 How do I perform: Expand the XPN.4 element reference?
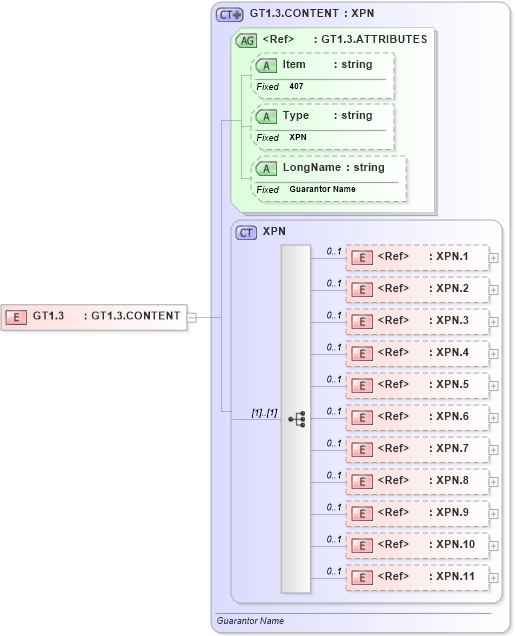pos(493,354)
